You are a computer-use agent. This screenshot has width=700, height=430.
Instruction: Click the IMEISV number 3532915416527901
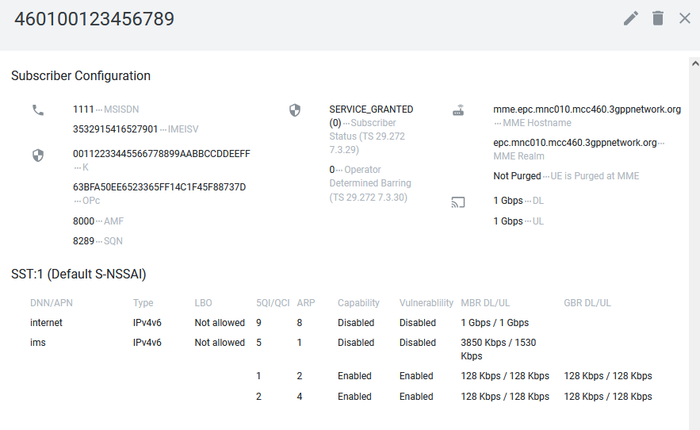[x=115, y=129]
